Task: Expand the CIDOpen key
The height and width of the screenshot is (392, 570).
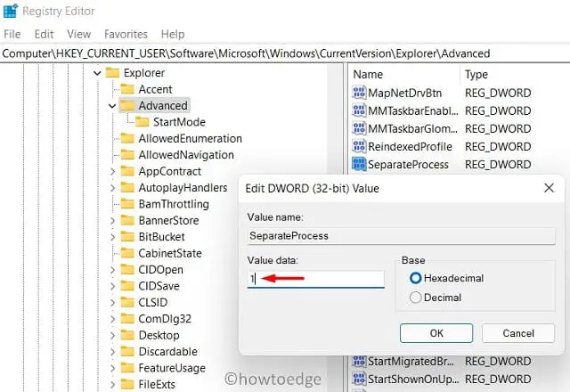Action: click(112, 269)
